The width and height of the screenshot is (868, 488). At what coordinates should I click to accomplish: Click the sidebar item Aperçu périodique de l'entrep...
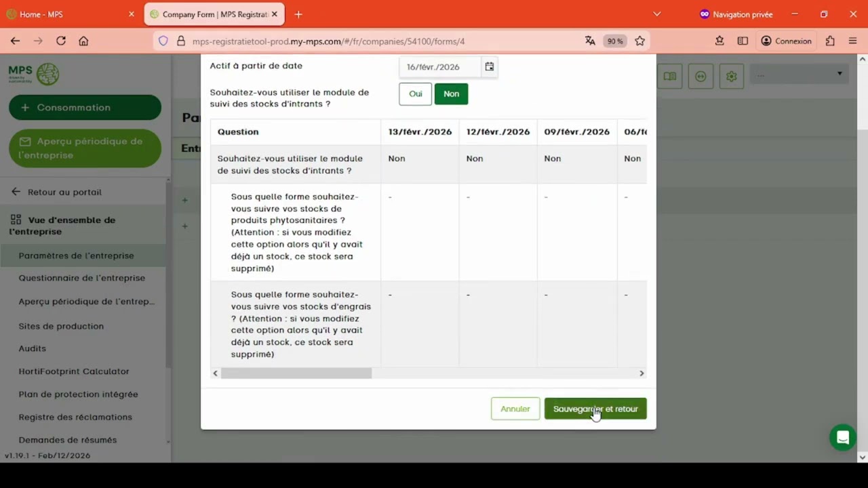coord(87,302)
